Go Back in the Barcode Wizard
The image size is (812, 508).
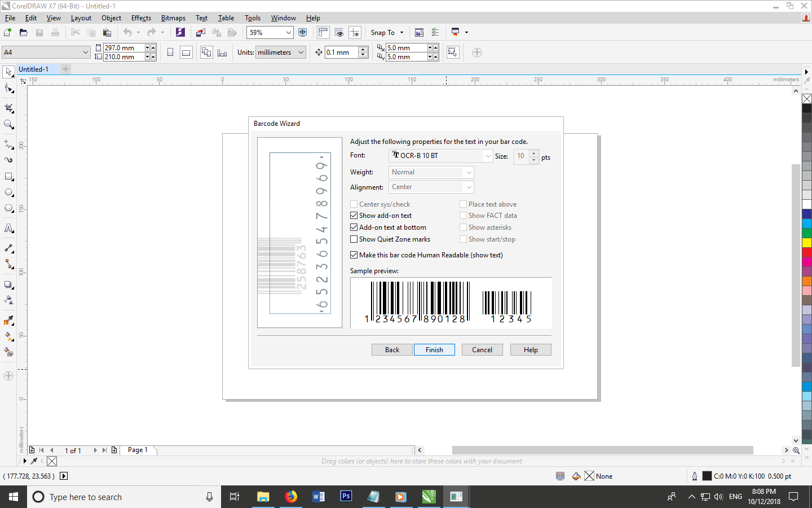point(392,350)
